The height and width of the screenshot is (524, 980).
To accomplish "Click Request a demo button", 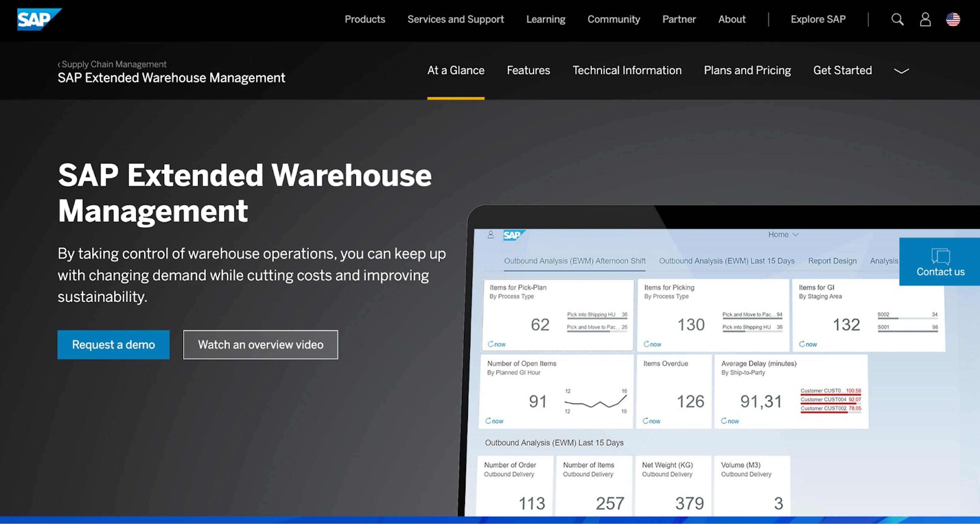I will pos(113,344).
